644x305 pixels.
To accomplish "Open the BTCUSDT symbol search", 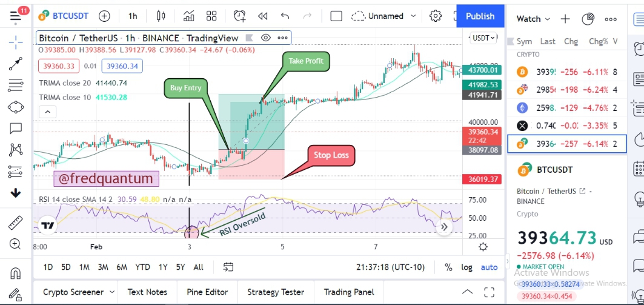I will click(x=63, y=16).
